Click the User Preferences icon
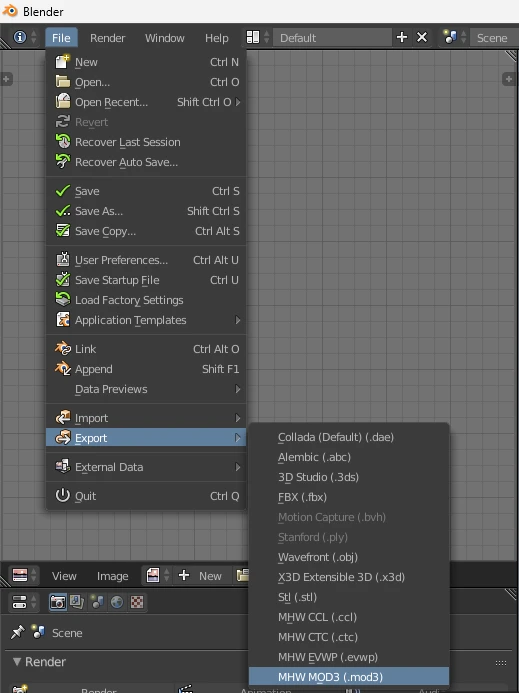Viewport: 519px width, 693px height. [x=62, y=260]
